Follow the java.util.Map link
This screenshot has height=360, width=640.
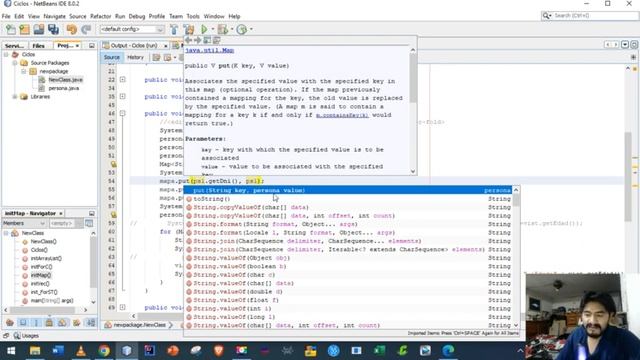(209, 50)
